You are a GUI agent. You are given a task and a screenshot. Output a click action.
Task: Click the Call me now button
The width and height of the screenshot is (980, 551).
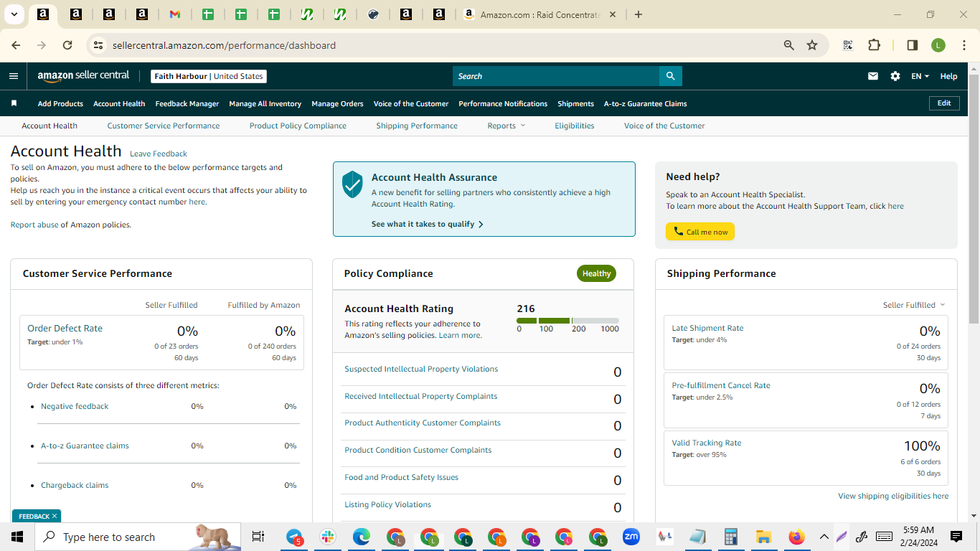(x=700, y=232)
